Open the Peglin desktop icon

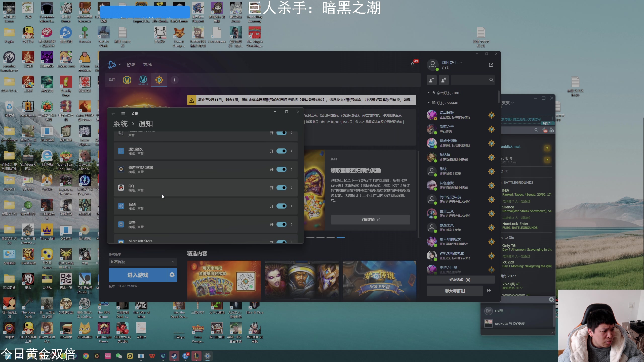(x=9, y=35)
